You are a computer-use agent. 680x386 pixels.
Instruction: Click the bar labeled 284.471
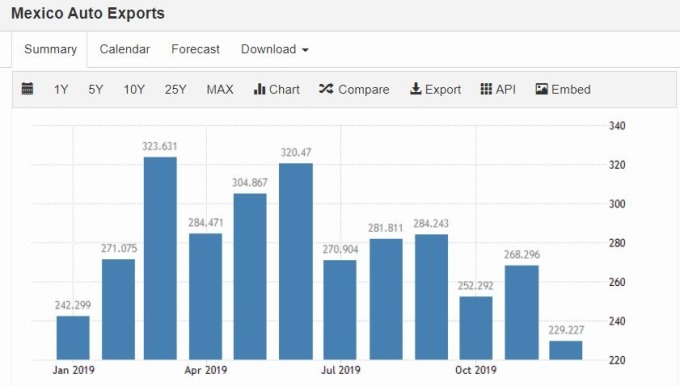pyautogui.click(x=206, y=297)
